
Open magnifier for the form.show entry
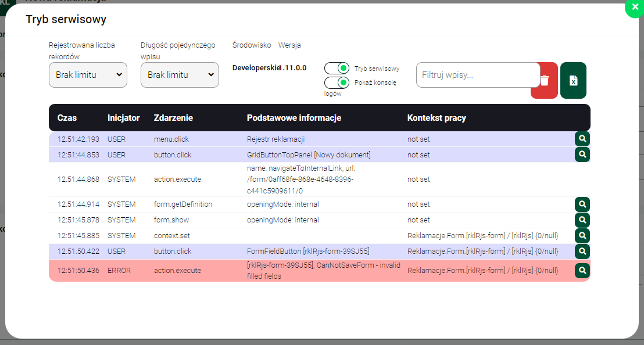[x=582, y=220]
